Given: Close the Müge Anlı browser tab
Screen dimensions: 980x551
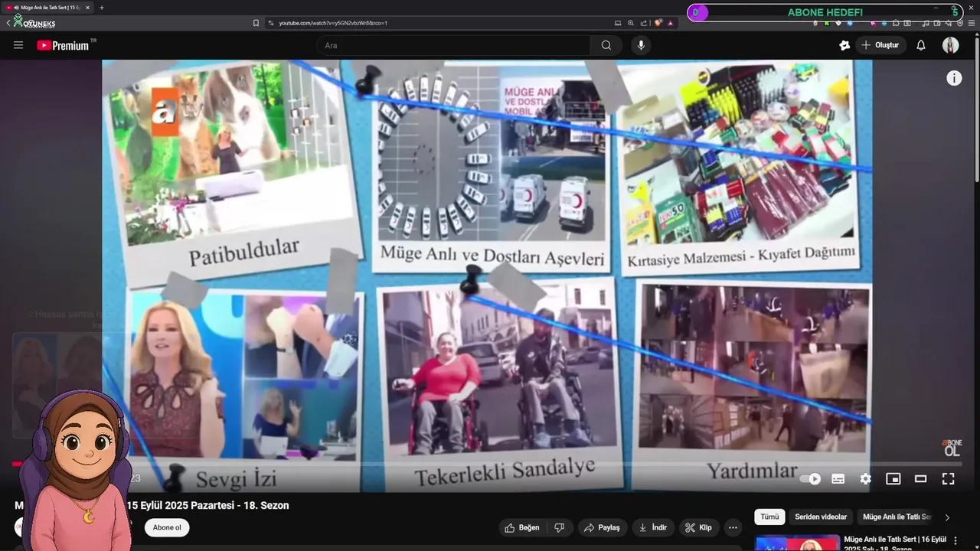Looking at the screenshot, I should click(x=87, y=8).
